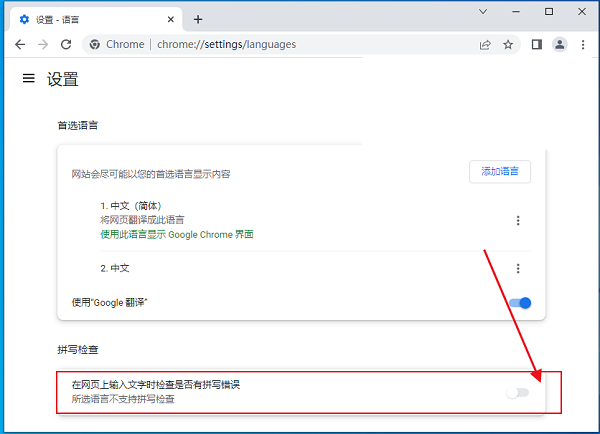Click the share icon in the address bar
This screenshot has width=600, height=434.
pyautogui.click(x=485, y=44)
